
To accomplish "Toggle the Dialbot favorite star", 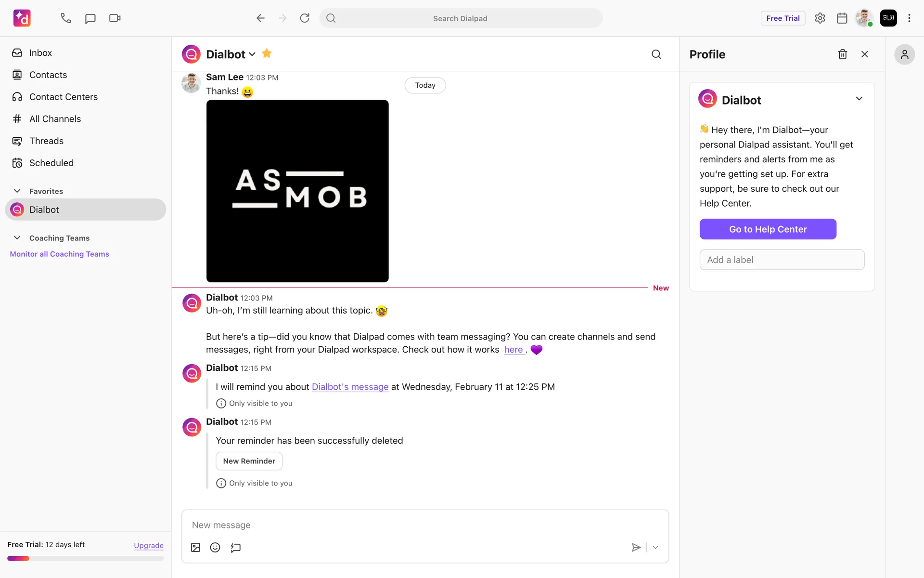I will pos(267,53).
